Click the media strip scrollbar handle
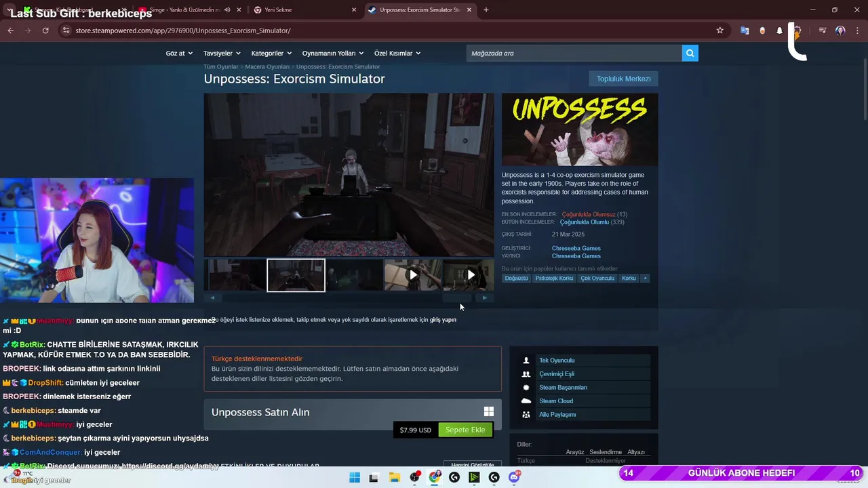The height and width of the screenshot is (488, 868). tap(458, 298)
